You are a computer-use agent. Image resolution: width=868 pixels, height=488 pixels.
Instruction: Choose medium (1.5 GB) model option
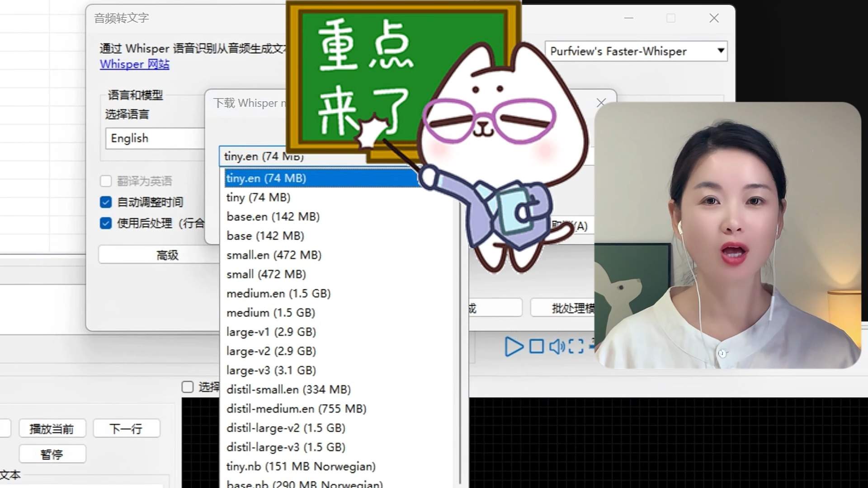click(x=271, y=313)
